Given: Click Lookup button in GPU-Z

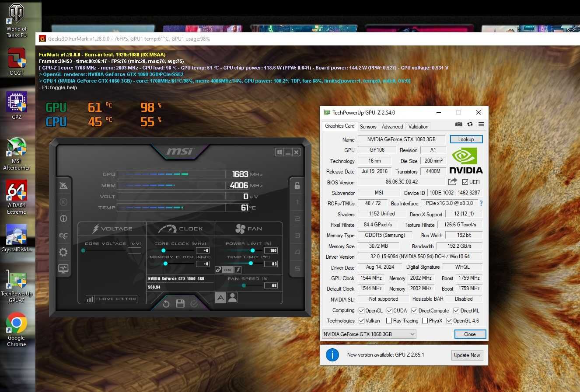Looking at the screenshot, I should [x=466, y=139].
